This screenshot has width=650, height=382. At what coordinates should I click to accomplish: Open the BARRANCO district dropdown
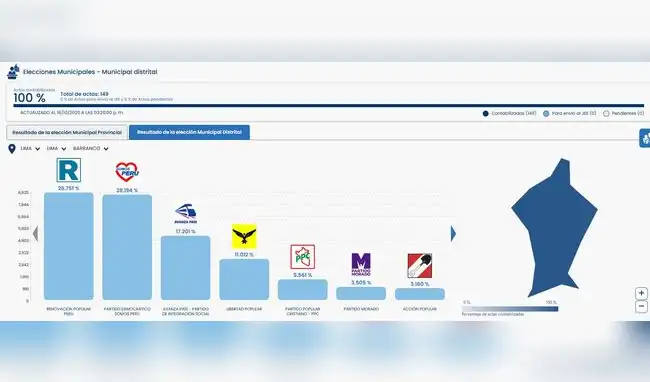click(x=91, y=148)
